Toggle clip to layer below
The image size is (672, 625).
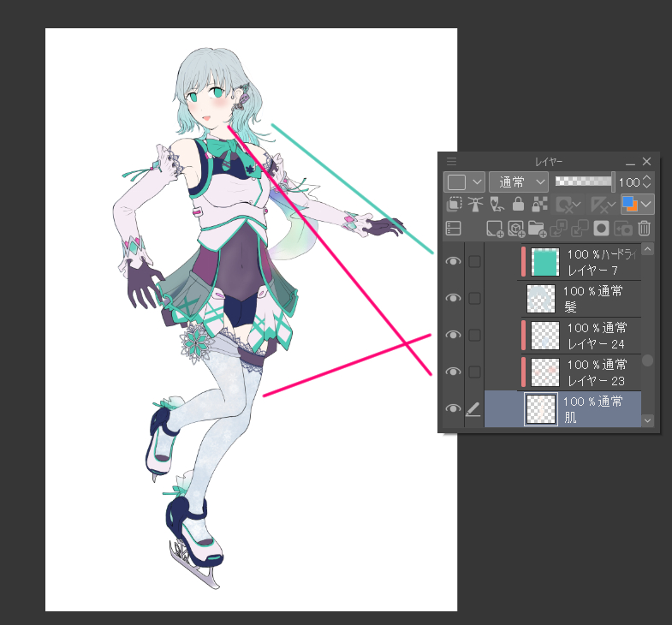[x=454, y=205]
